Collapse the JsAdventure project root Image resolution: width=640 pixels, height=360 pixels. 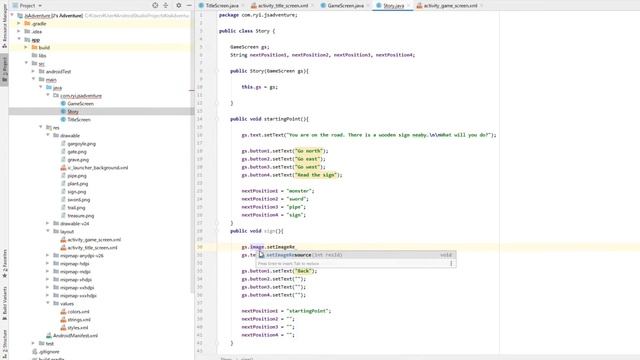pyautogui.click(x=12, y=16)
